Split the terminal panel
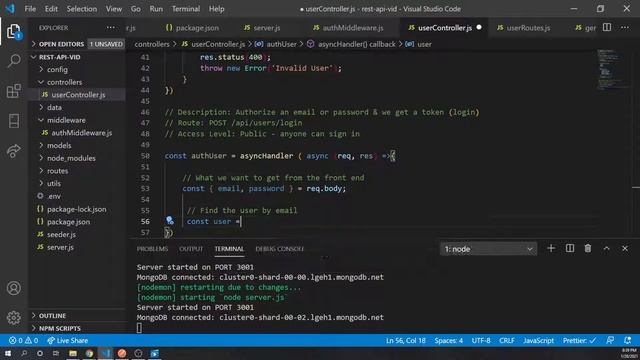Image resolution: width=640 pixels, height=360 pixels. [570, 248]
